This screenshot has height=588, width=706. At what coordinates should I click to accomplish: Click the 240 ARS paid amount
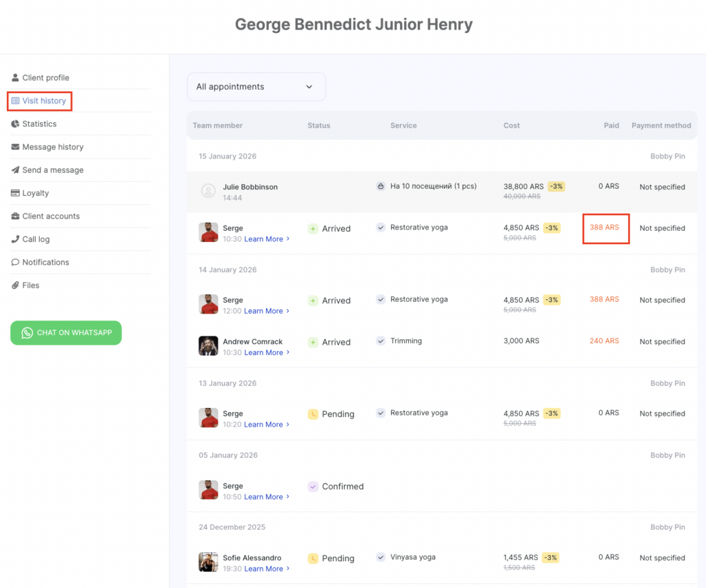(604, 341)
